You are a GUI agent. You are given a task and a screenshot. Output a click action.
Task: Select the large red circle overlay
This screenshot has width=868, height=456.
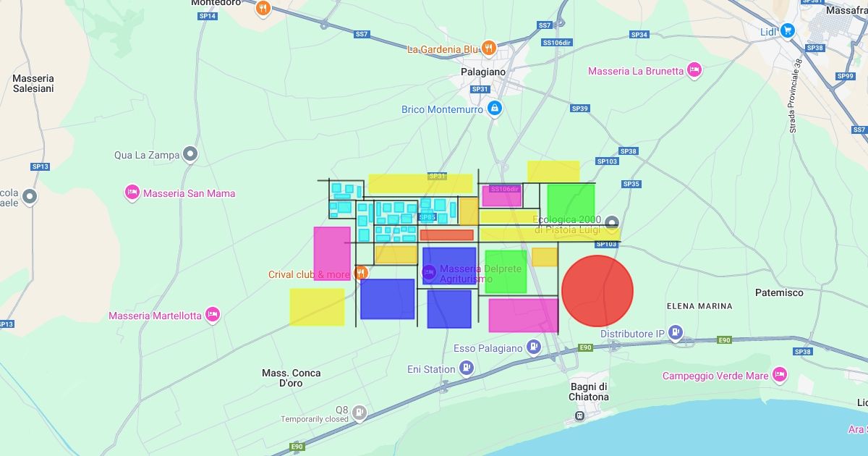coord(597,291)
